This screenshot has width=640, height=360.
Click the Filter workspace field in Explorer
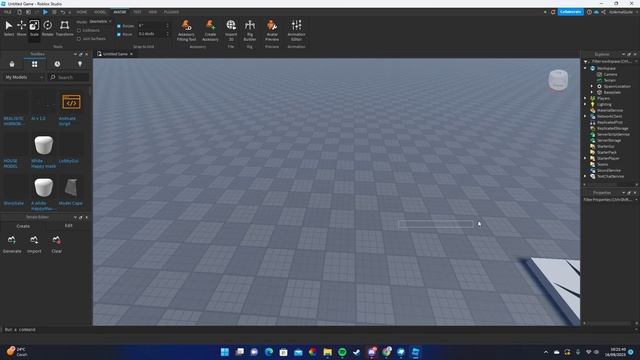(x=610, y=62)
